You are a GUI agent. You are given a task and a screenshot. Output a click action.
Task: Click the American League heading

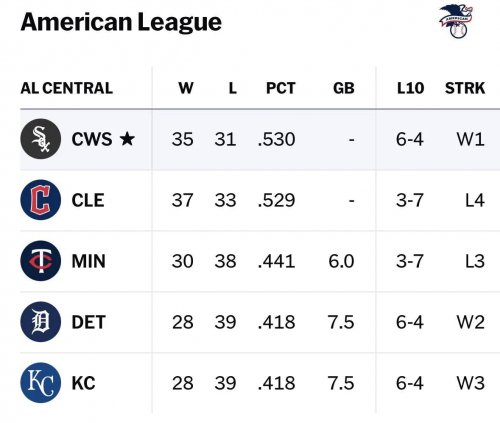[x=121, y=22]
